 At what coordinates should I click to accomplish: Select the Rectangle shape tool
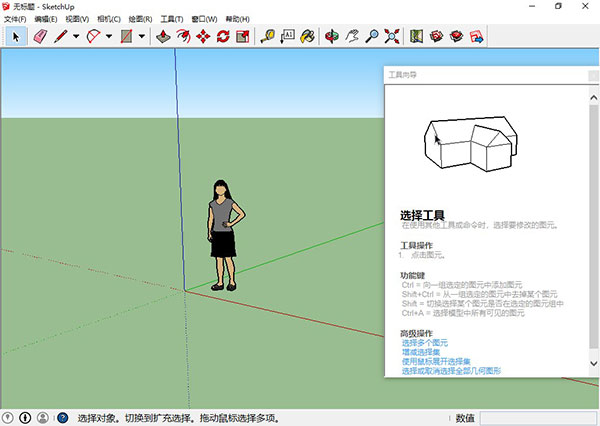pos(127,37)
